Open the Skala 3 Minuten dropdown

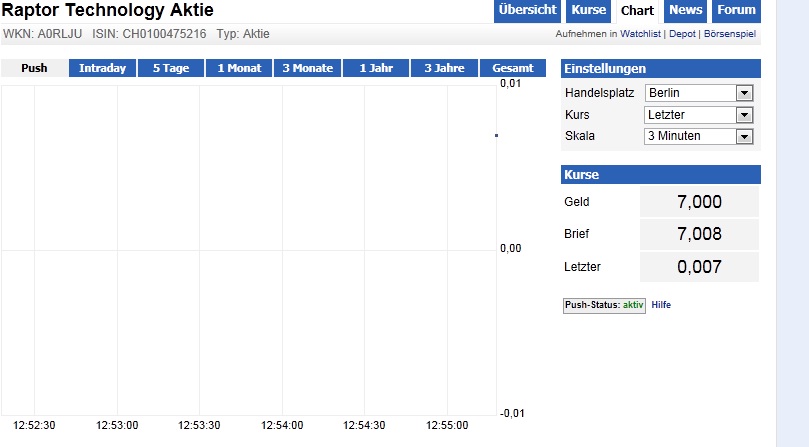point(699,136)
